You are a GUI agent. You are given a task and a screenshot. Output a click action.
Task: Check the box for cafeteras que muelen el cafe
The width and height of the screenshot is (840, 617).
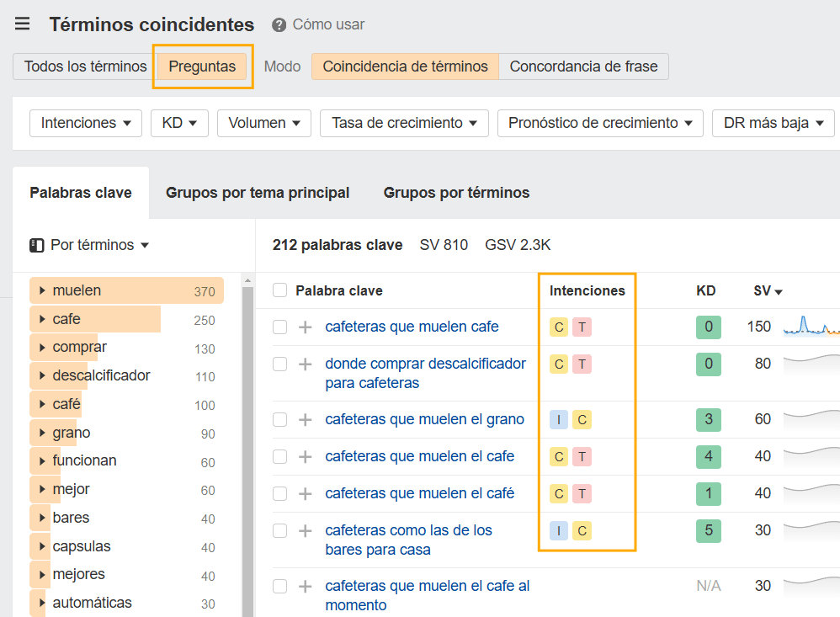point(280,457)
